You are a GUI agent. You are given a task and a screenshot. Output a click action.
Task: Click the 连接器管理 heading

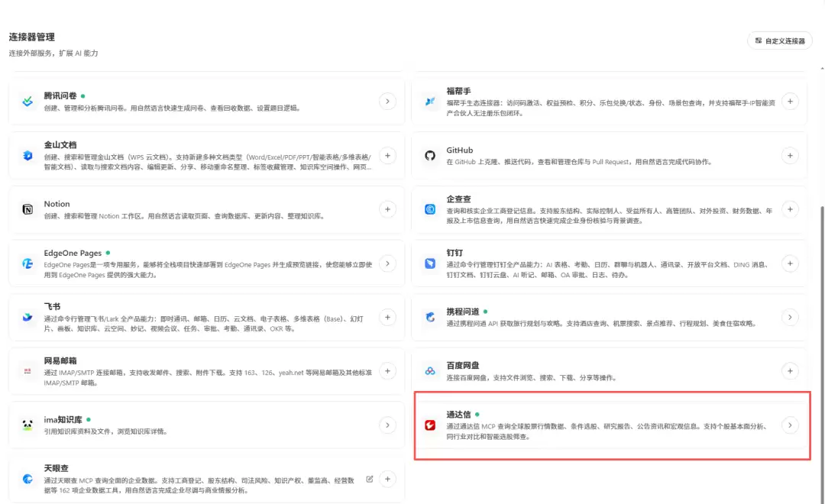tap(31, 37)
